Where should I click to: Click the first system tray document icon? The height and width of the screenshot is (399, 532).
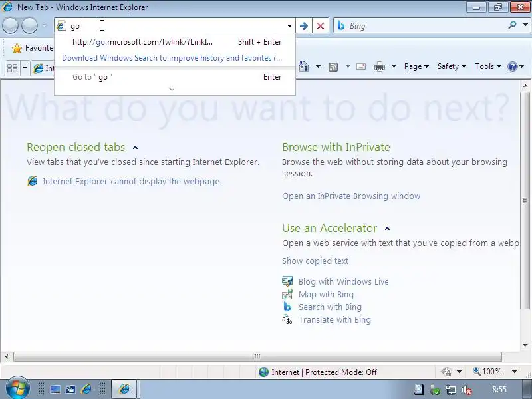click(x=419, y=390)
